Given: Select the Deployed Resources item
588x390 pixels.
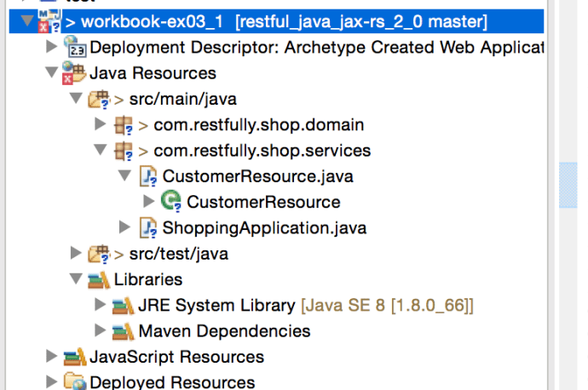Looking at the screenshot, I should [171, 382].
